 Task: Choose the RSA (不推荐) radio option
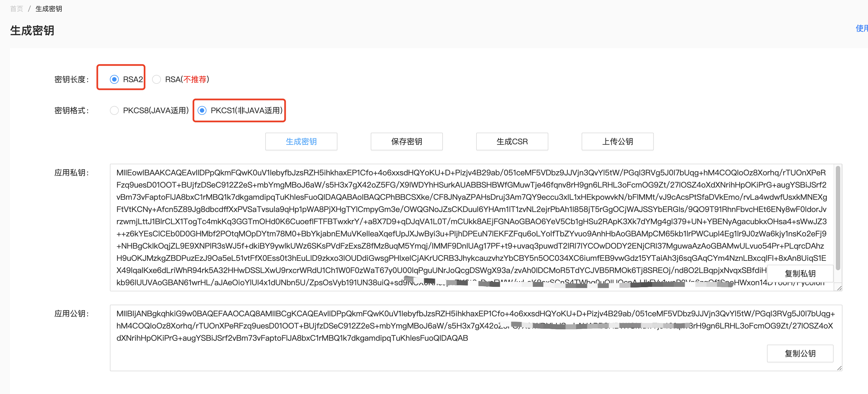point(156,80)
